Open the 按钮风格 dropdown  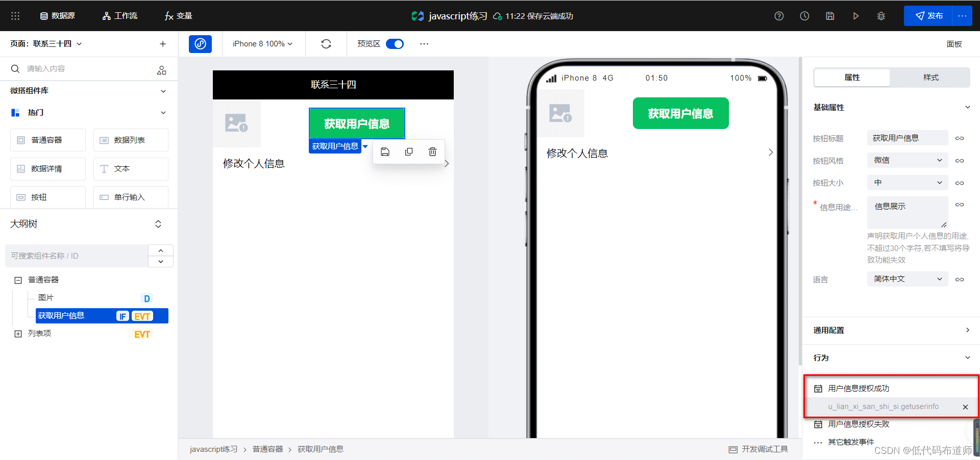(x=907, y=160)
